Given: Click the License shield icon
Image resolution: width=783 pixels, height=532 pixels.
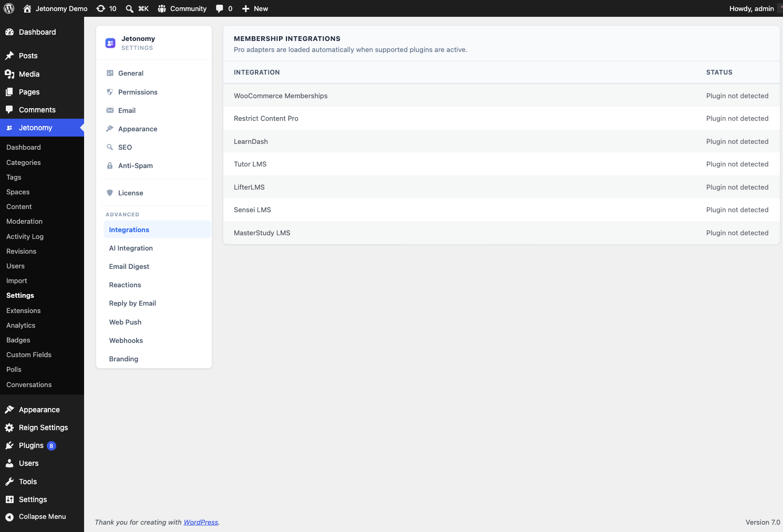Looking at the screenshot, I should point(110,193).
